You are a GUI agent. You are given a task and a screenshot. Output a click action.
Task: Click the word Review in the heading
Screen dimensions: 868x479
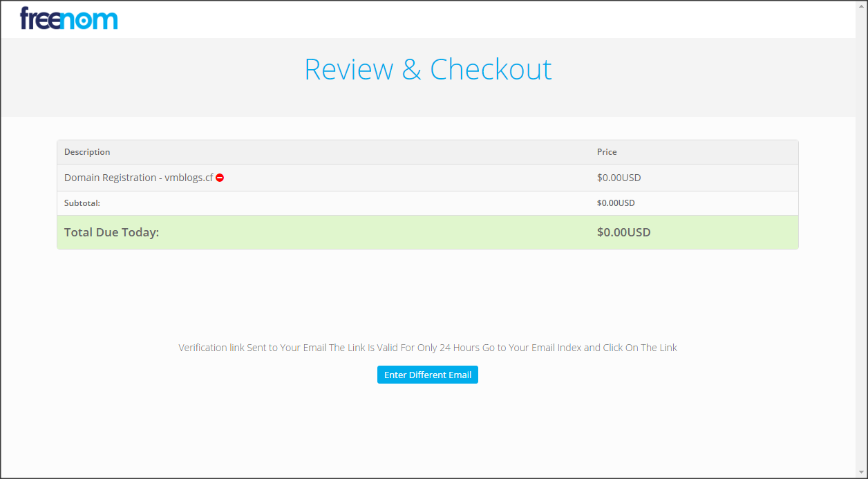click(x=349, y=70)
